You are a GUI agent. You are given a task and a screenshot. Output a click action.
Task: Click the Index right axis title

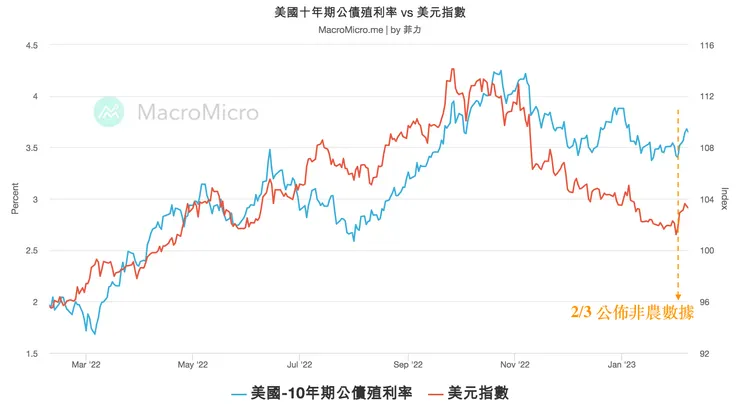[x=725, y=199]
